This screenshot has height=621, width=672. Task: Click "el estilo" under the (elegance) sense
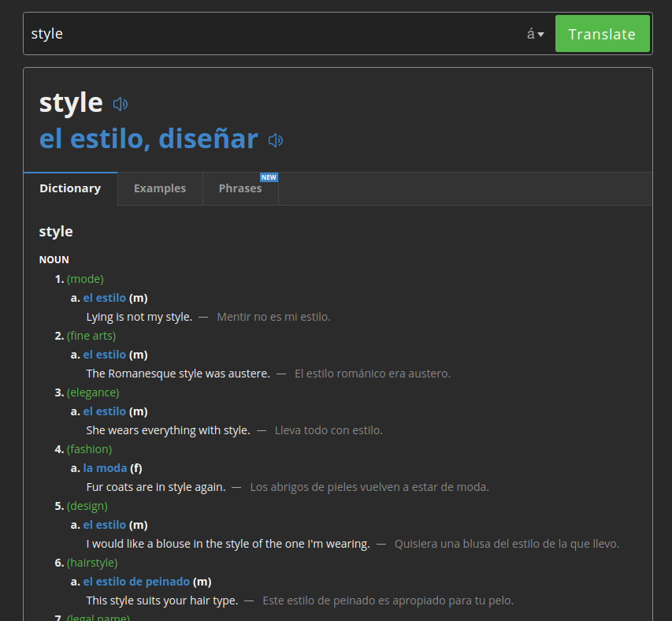(x=104, y=411)
